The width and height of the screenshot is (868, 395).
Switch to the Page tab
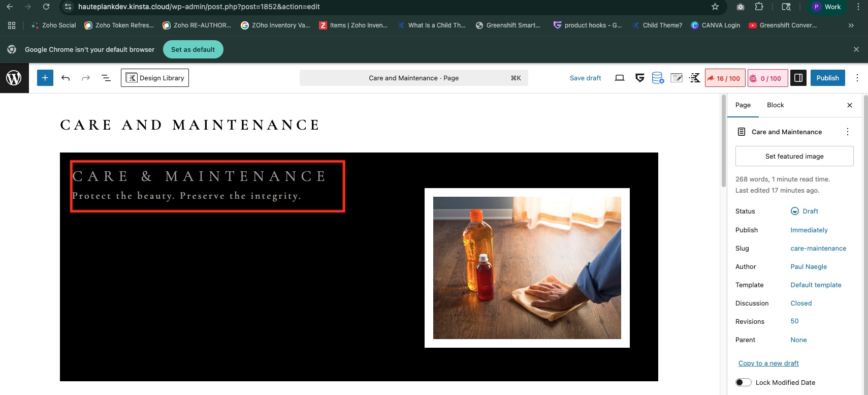click(743, 105)
